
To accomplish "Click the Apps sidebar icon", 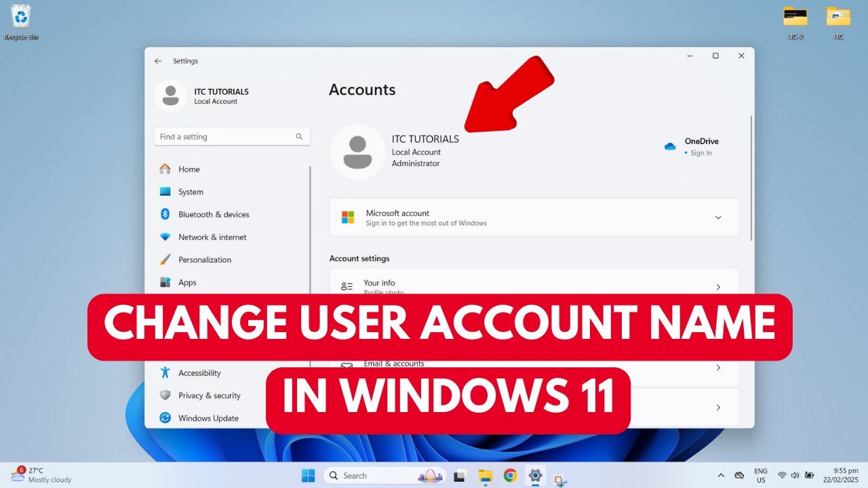I will 165,282.
